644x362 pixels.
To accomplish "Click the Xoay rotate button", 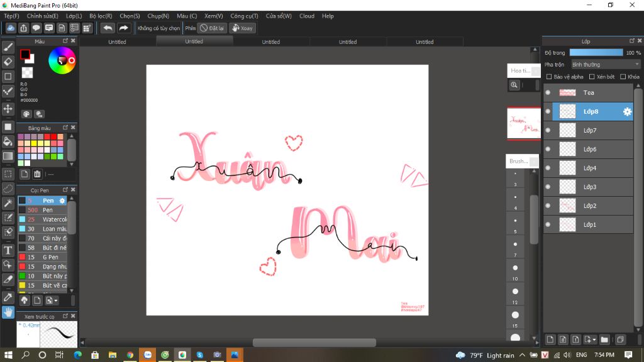I will (x=243, y=28).
